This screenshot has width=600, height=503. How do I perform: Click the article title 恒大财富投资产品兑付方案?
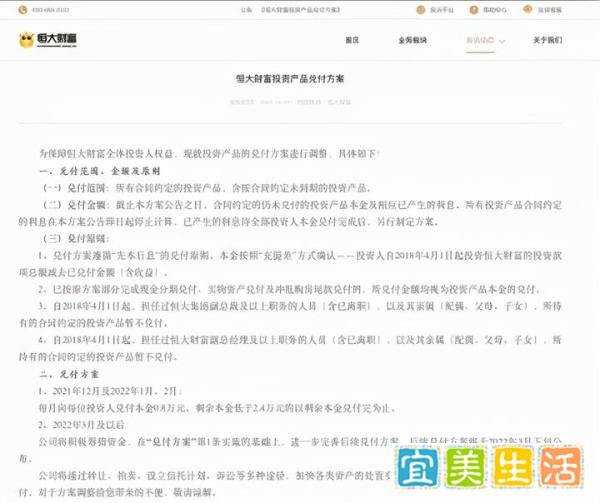pos(290,79)
